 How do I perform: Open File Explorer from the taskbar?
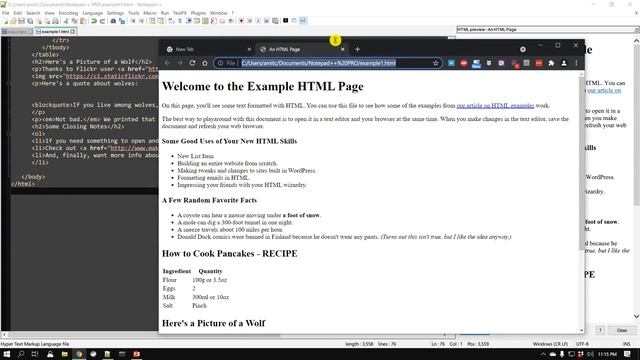click(x=64, y=354)
